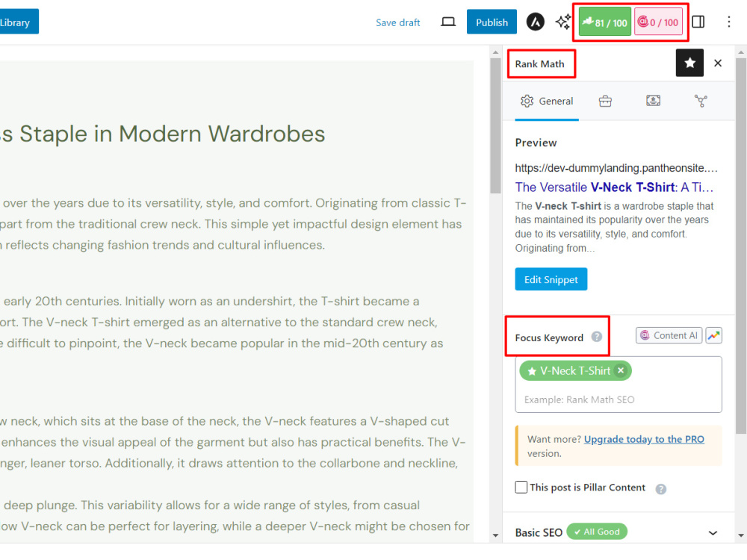Open the laptop preview view icon
Image resolution: width=747 pixels, height=560 pixels.
[447, 22]
